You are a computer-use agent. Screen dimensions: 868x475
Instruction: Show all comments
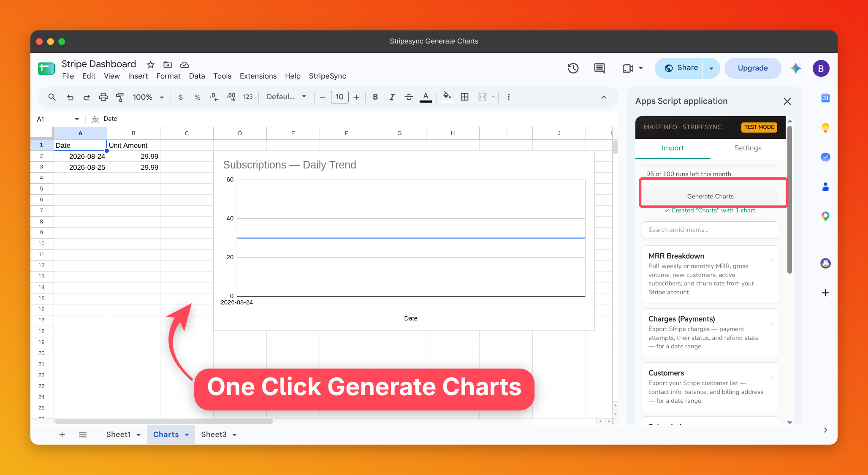coord(599,68)
